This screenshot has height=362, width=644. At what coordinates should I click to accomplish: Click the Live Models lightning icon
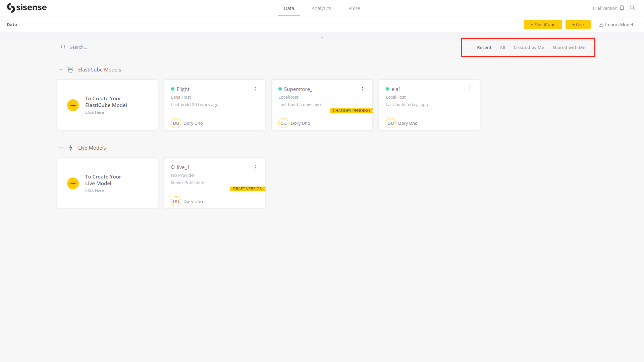tap(70, 148)
